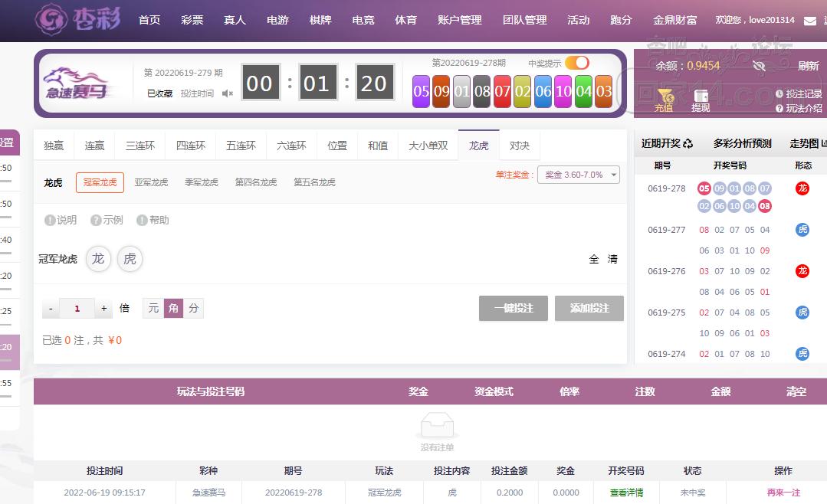Screen dimensions: 827x504
Task: Click the 说明 info icon
Action: tap(50, 221)
